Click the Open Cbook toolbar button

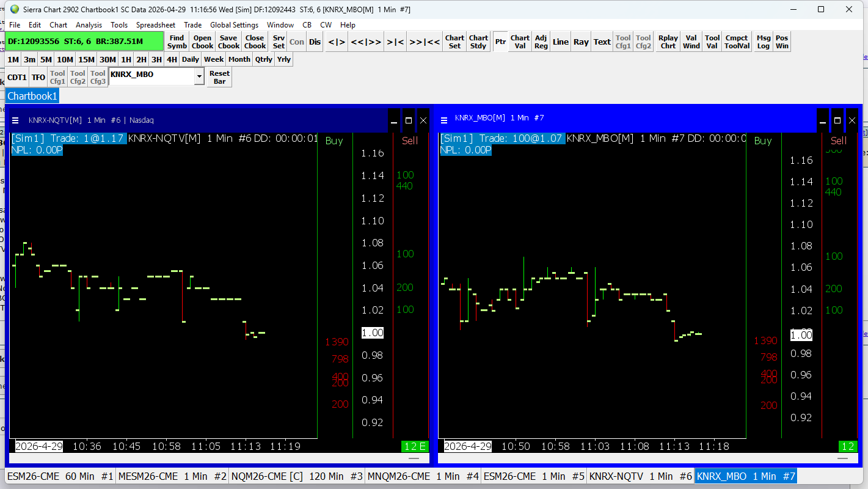coord(202,42)
